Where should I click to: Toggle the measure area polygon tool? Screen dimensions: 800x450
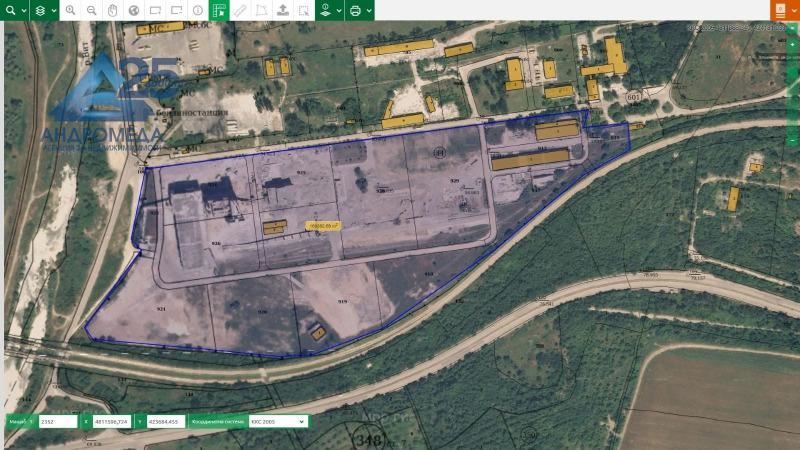click(261, 10)
